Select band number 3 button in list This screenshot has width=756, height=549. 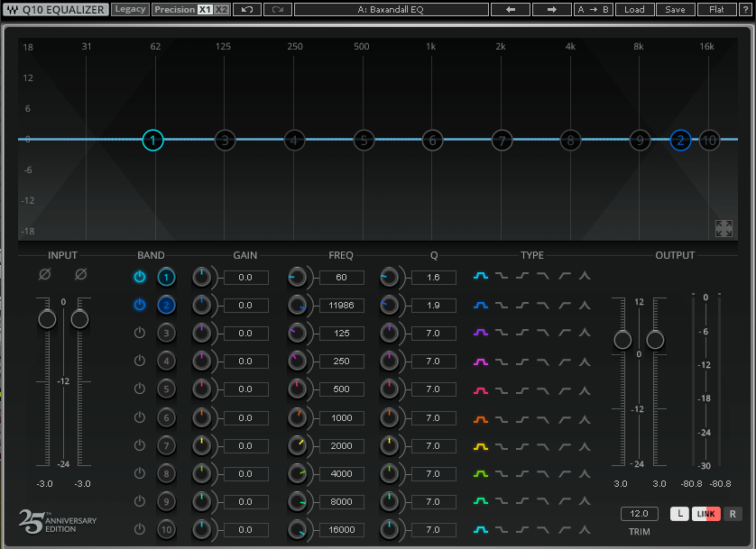(166, 334)
